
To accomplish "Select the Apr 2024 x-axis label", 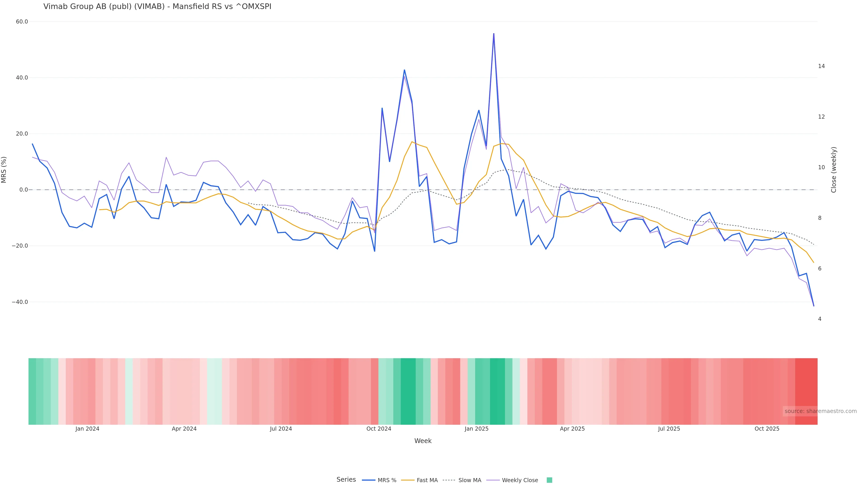I will click(x=184, y=429).
